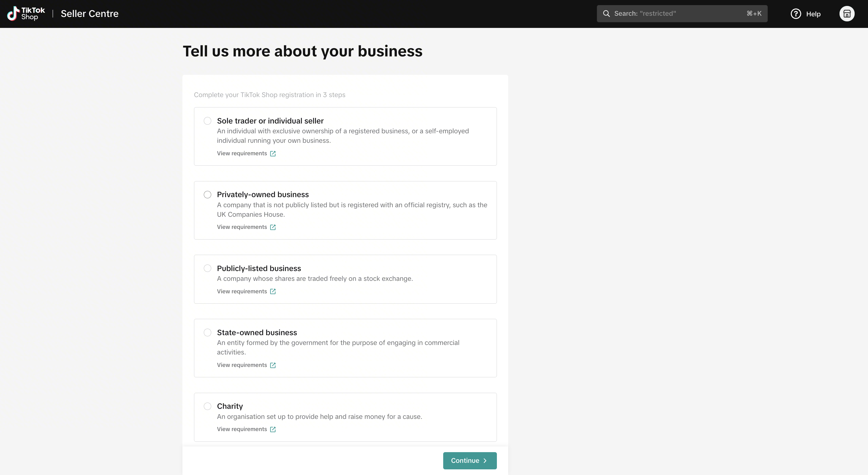Screen dimensions: 868x475
Task: Pick the State-owned business radio option
Action: coord(208,332)
